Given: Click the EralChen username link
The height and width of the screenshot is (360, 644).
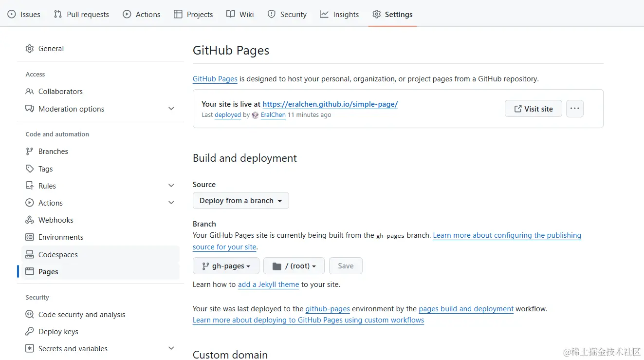Looking at the screenshot, I should [273, 115].
